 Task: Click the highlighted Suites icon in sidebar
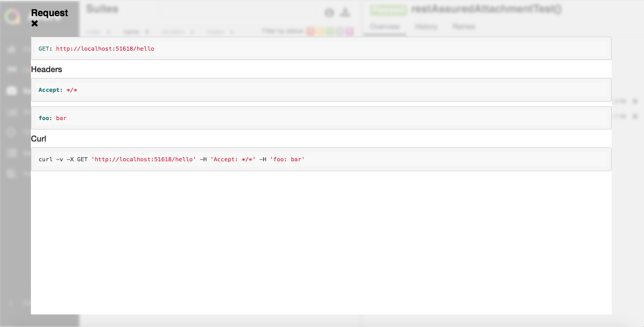[x=12, y=91]
